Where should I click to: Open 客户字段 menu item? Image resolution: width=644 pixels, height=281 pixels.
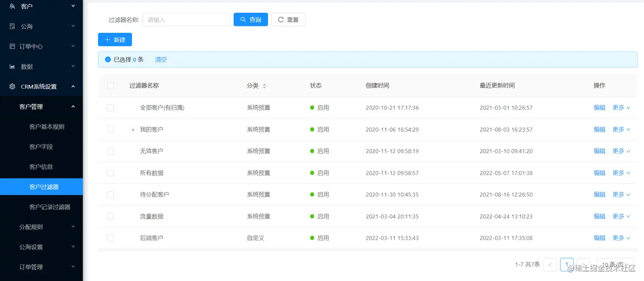click(x=41, y=147)
